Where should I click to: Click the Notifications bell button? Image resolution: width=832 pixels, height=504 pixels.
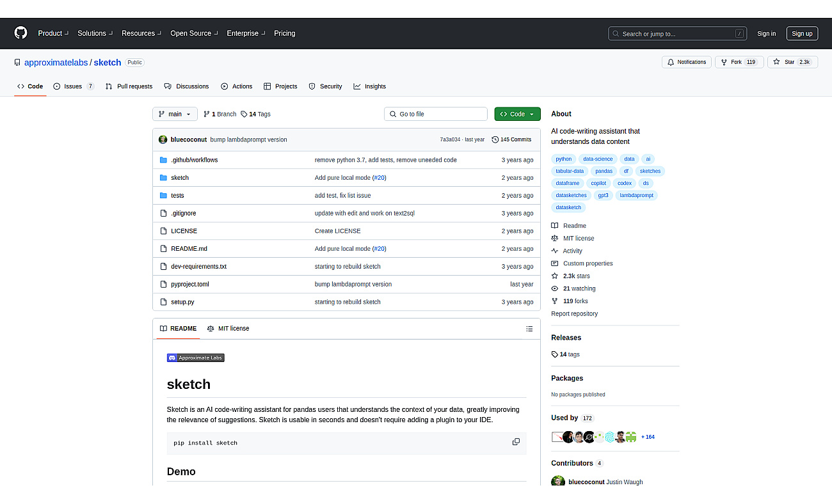click(x=687, y=62)
